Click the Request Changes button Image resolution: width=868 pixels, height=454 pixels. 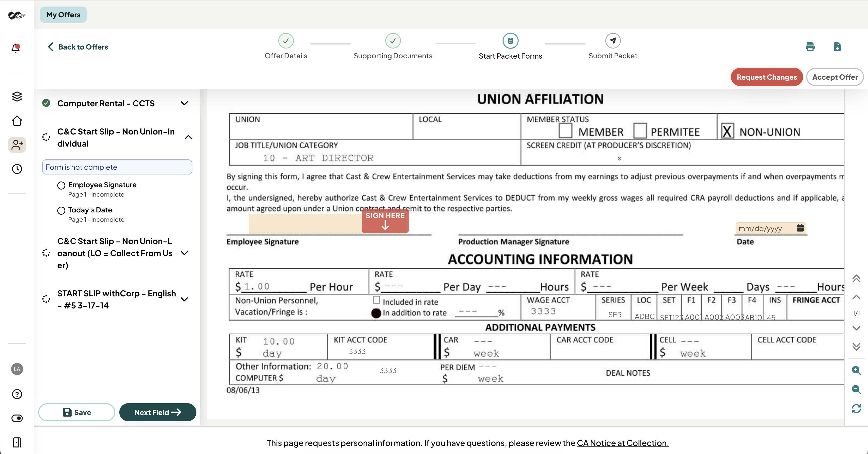(x=767, y=77)
